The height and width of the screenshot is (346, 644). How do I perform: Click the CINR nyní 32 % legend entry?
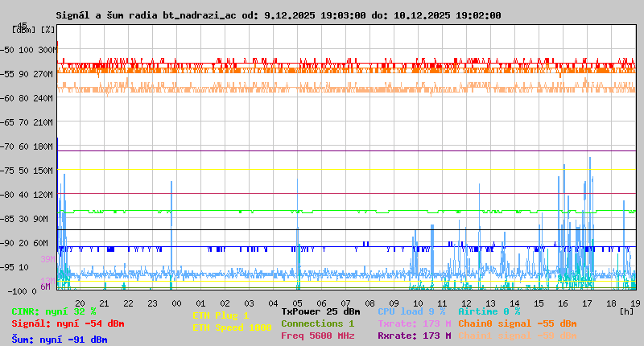click(x=54, y=311)
